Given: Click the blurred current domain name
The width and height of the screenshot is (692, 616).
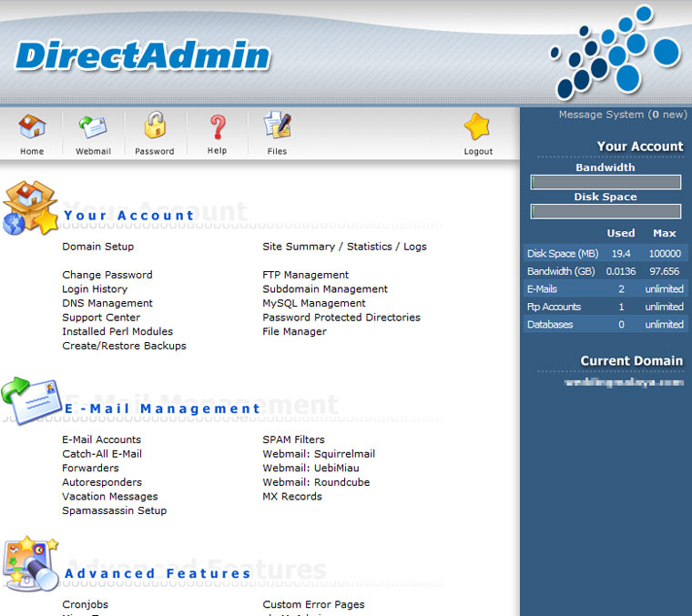Looking at the screenshot, I should (624, 383).
